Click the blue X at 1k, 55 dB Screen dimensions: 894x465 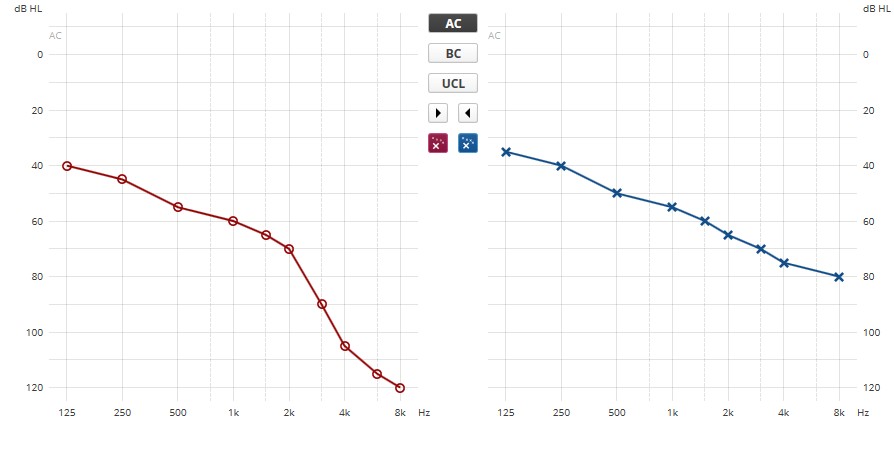(672, 207)
